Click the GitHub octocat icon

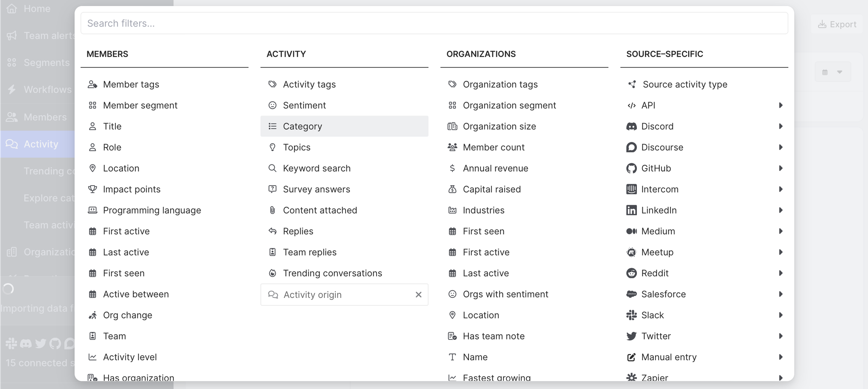(631, 168)
